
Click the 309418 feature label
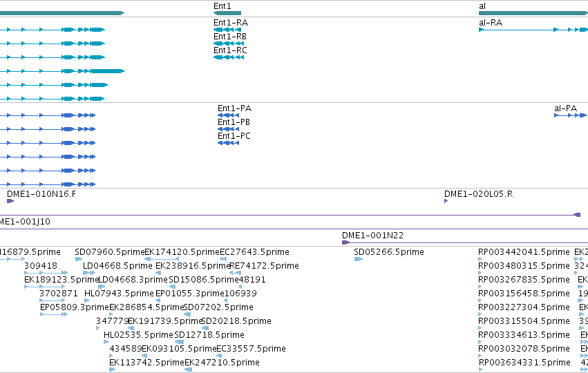[x=41, y=266]
